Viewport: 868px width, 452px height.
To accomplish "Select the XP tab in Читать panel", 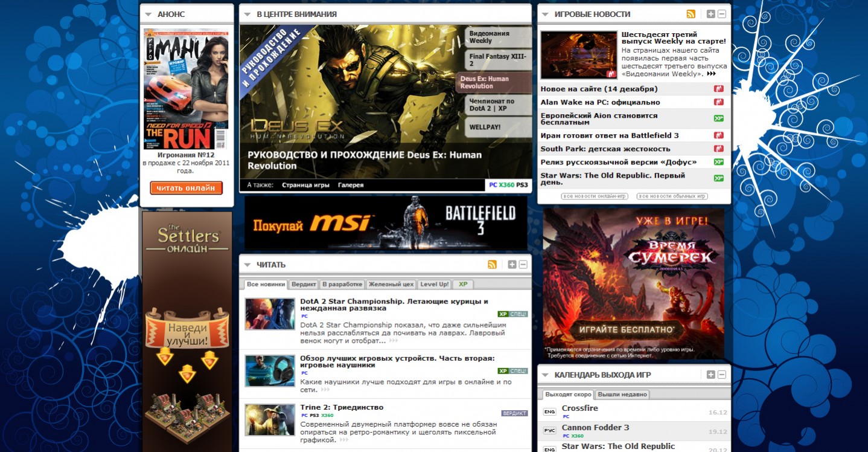I will click(463, 284).
